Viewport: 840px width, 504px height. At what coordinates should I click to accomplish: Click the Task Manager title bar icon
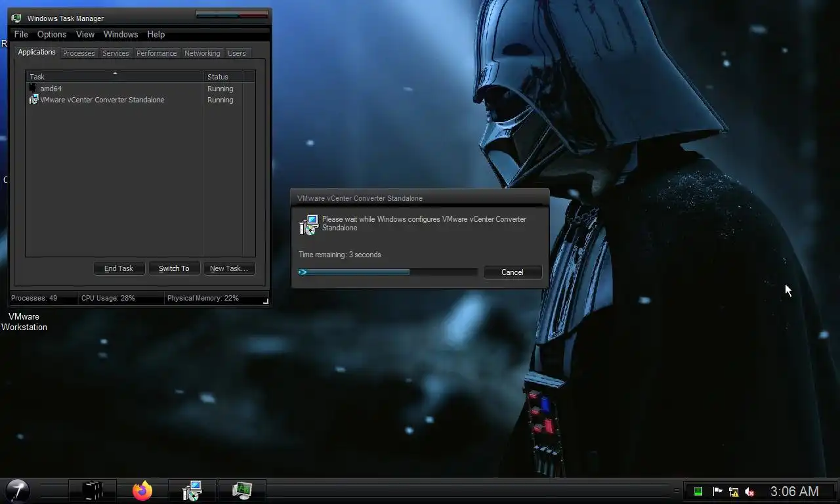pyautogui.click(x=16, y=18)
